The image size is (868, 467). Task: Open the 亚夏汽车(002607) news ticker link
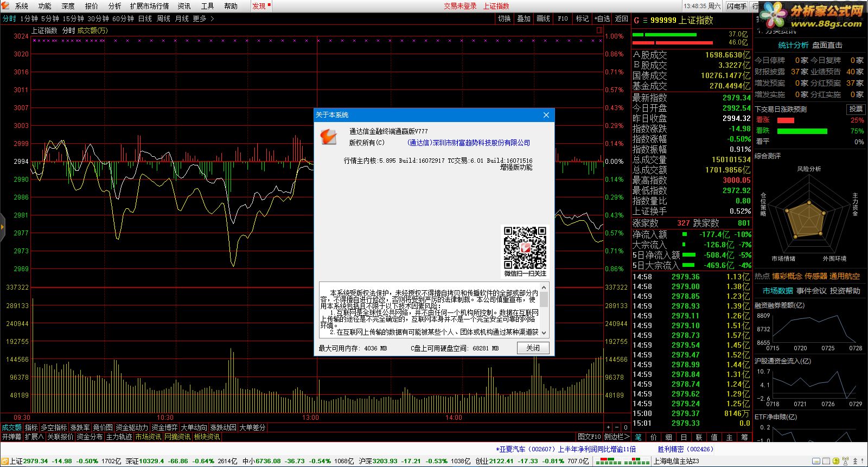[567, 449]
